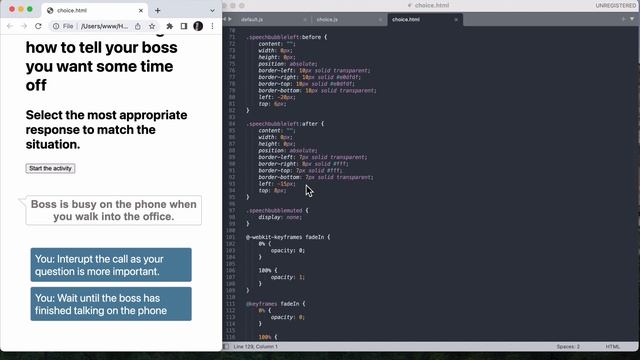
Task: Click Line 129, Column 1 status
Action: pyautogui.click(x=256, y=347)
